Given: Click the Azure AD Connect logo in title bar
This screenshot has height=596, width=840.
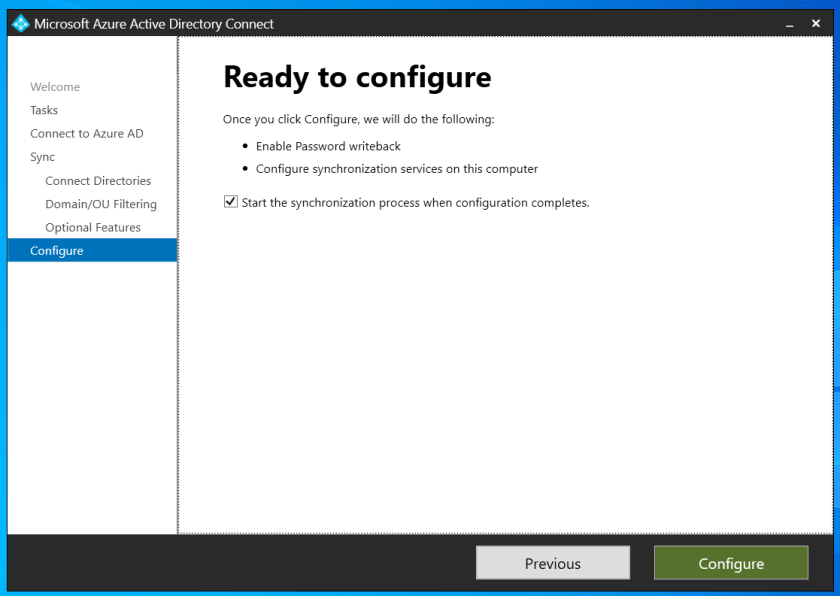Looking at the screenshot, I should [20, 23].
